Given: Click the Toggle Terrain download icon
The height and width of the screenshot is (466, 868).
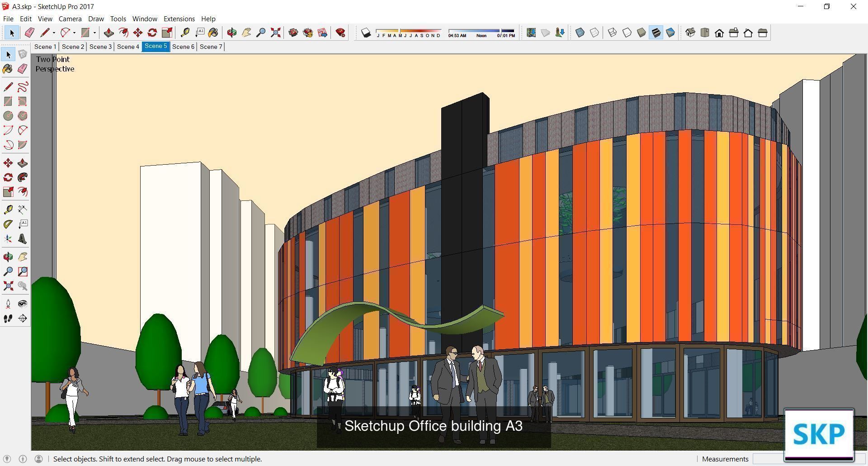Looking at the screenshot, I should click(x=560, y=33).
